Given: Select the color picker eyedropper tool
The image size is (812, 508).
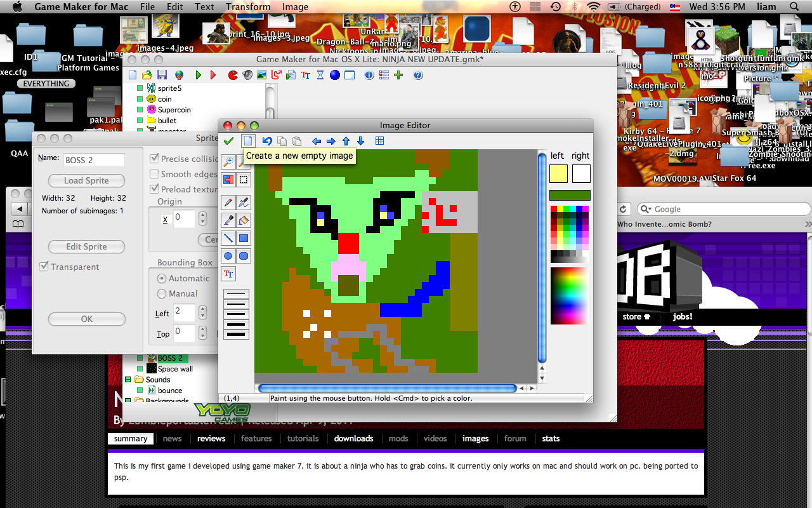Looking at the screenshot, I should click(228, 220).
